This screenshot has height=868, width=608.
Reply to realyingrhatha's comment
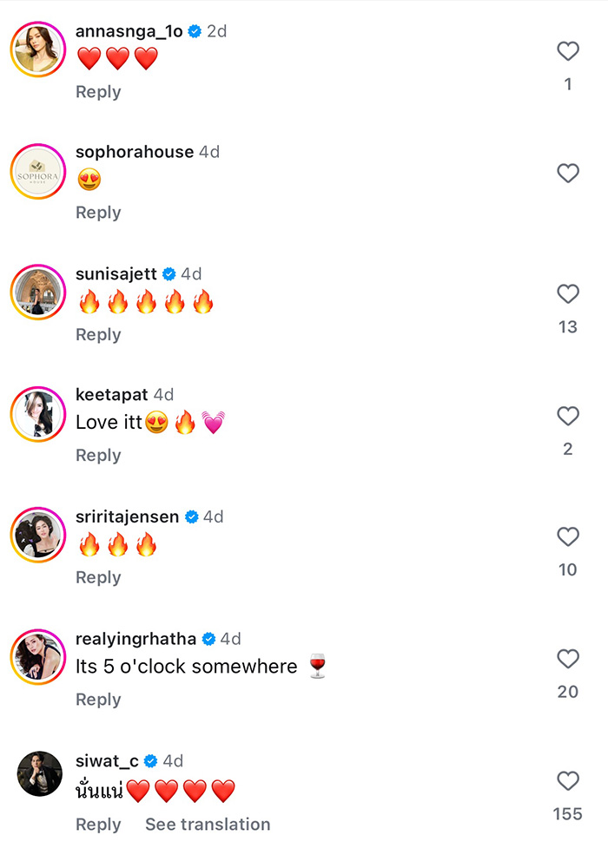(x=98, y=700)
